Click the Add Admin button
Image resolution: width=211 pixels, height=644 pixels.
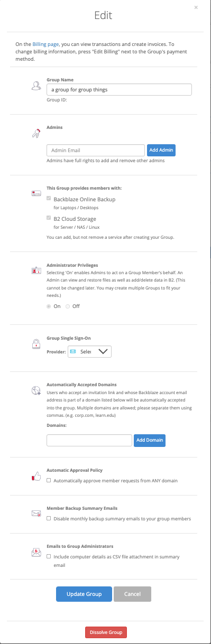(x=161, y=150)
